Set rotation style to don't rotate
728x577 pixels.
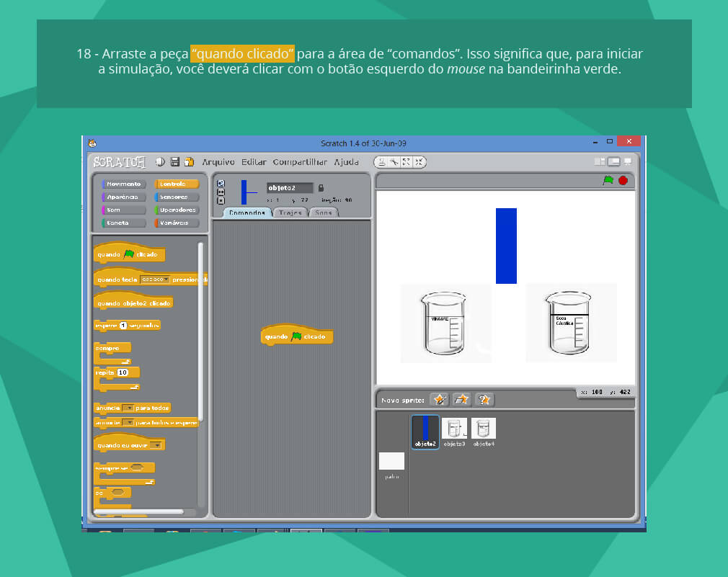[221, 200]
